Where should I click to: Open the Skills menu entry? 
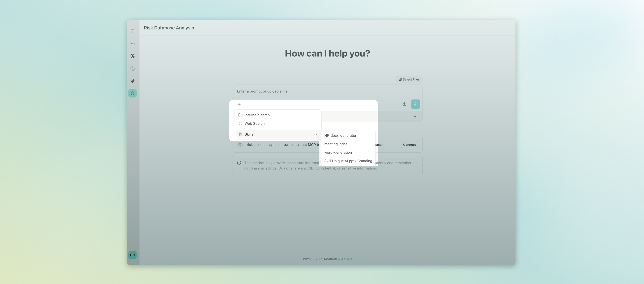[278, 134]
